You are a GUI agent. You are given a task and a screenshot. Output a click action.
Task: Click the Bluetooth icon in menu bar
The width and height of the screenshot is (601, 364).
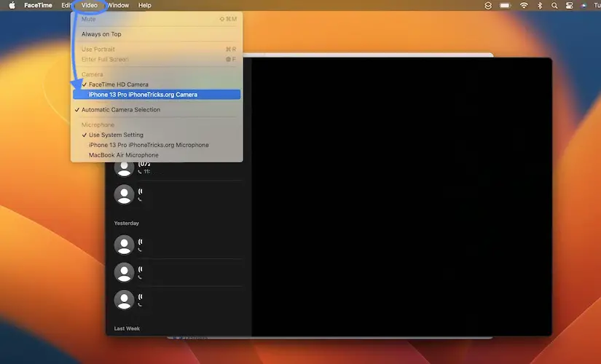(540, 5)
